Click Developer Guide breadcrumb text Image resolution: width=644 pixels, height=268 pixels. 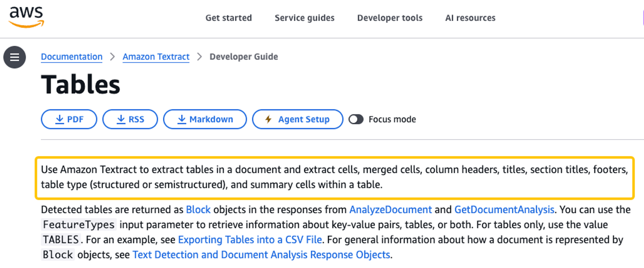(244, 57)
